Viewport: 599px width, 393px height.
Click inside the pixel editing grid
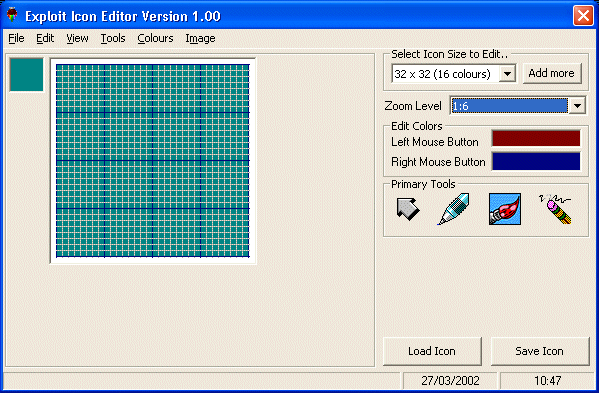click(153, 161)
